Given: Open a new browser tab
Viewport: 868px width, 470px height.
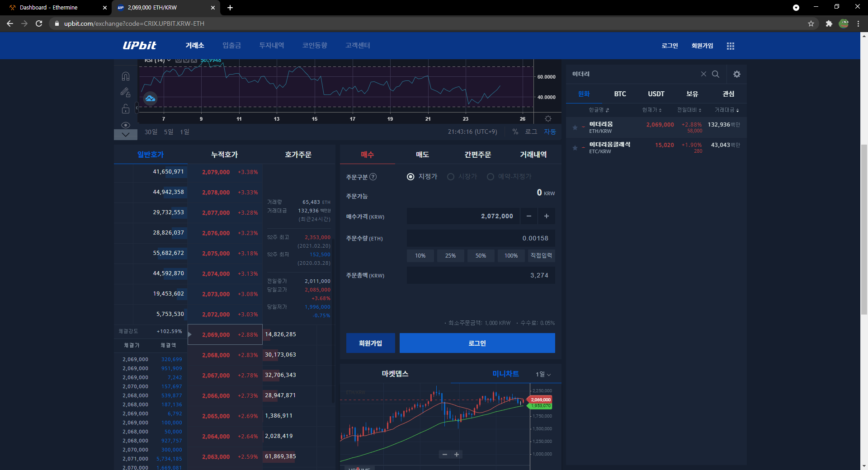Looking at the screenshot, I should pos(230,8).
